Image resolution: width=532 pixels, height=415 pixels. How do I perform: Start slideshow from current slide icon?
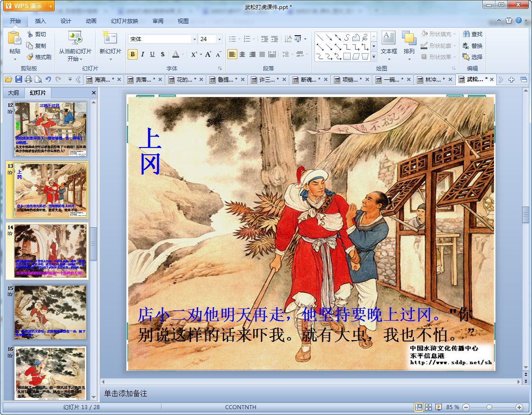75,38
